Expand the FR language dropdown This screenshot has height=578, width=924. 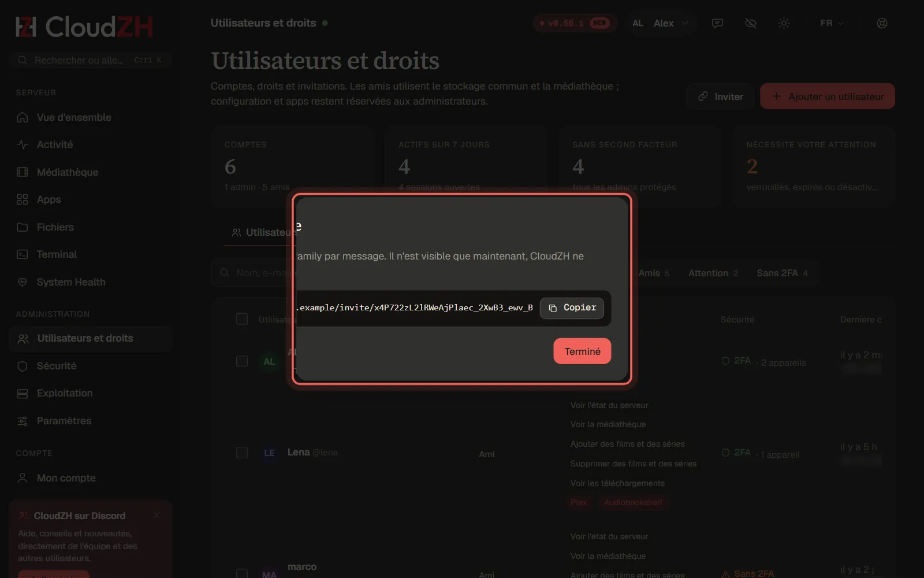coord(832,23)
